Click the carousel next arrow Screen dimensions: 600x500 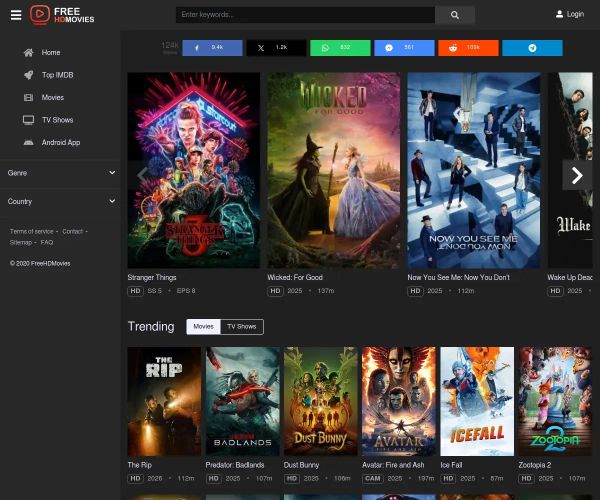tap(577, 175)
